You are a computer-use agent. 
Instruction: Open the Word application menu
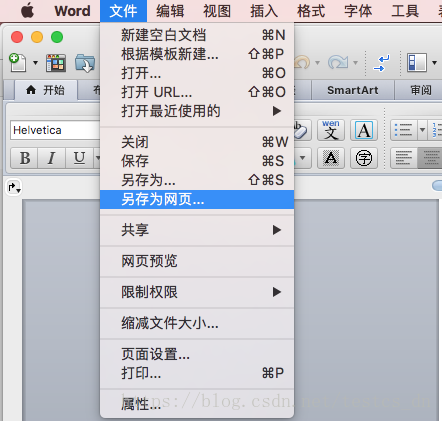(x=72, y=11)
